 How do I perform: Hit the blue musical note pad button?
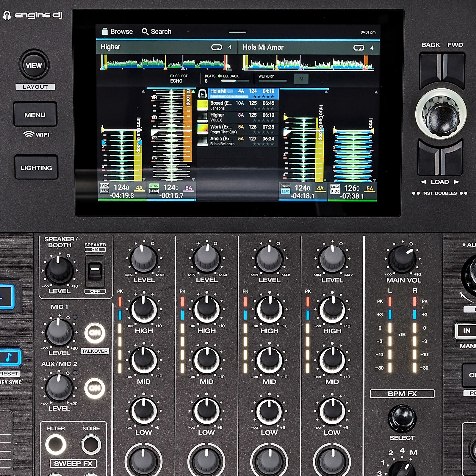(9, 357)
